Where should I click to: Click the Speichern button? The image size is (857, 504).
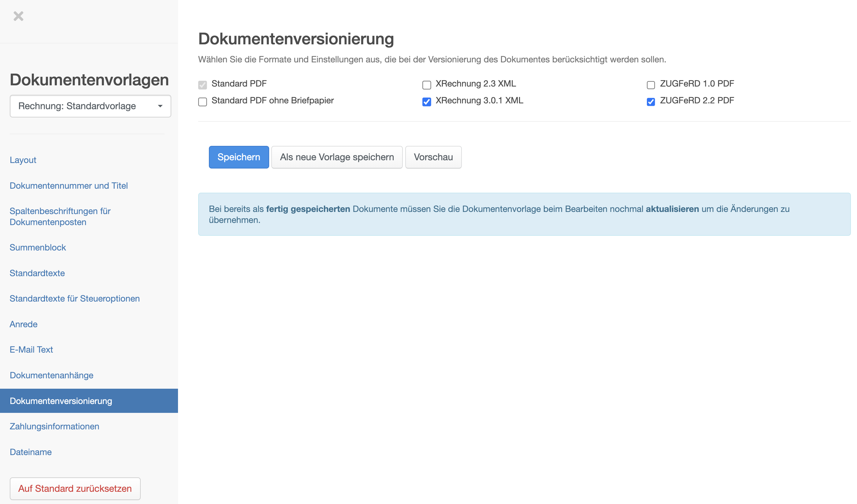(x=239, y=157)
